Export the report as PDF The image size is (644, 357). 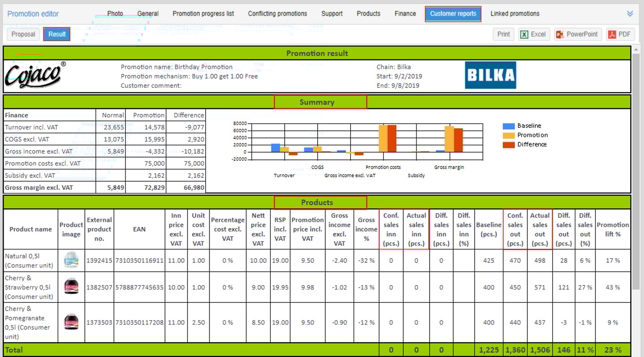[620, 34]
